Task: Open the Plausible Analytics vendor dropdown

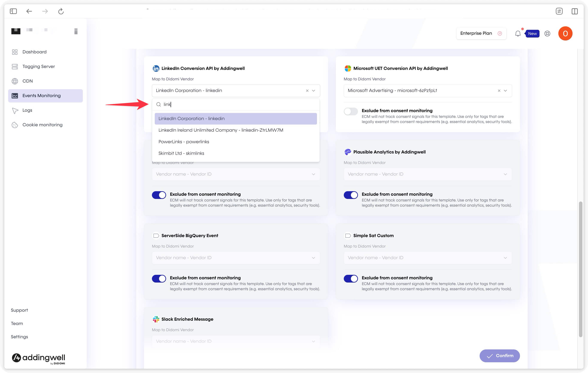Action: point(427,174)
